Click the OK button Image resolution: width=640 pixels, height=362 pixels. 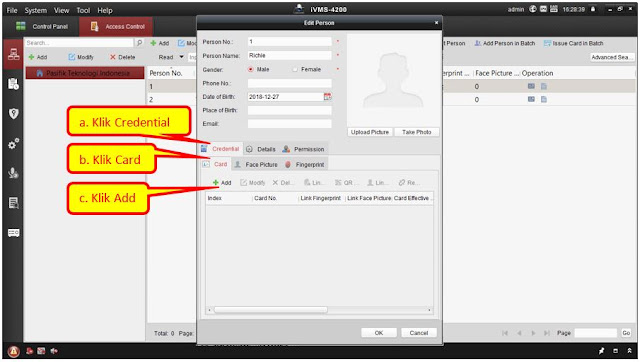379,333
